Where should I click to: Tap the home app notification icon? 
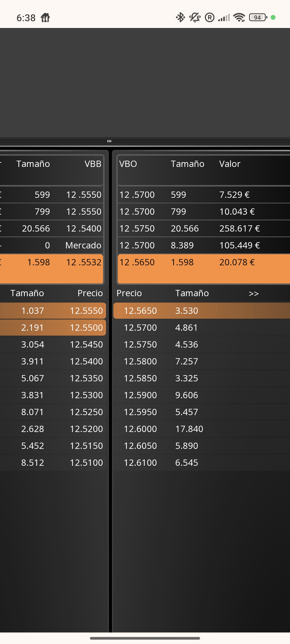pos(45,18)
